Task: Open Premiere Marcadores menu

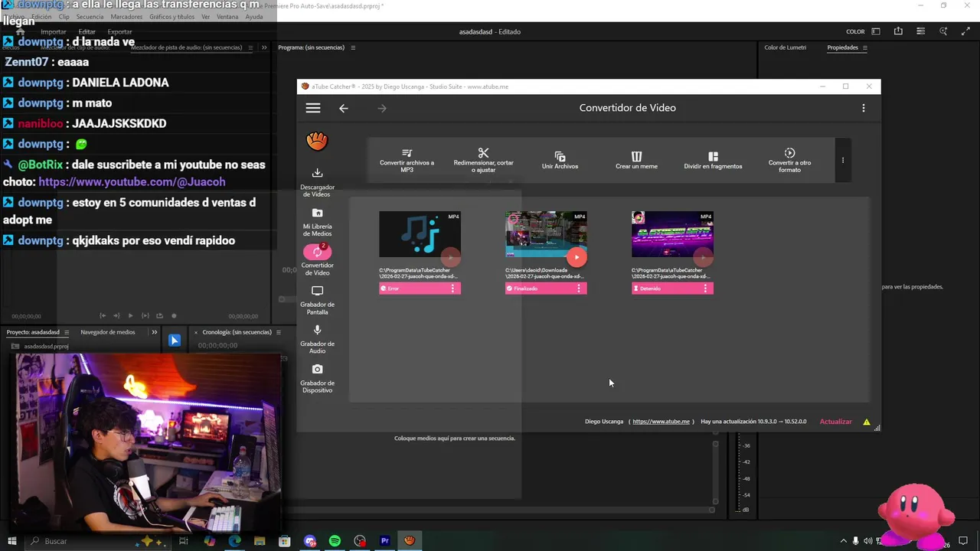Action: (126, 17)
